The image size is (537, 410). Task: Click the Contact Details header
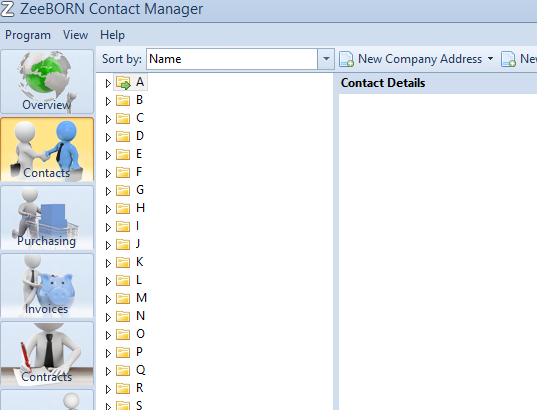pyautogui.click(x=383, y=83)
